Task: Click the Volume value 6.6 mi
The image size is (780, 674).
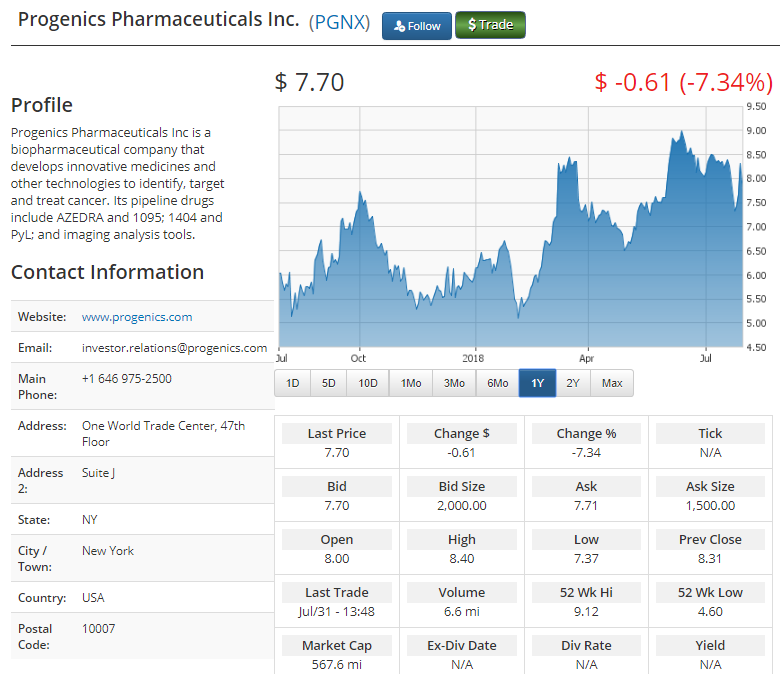Action: click(462, 612)
